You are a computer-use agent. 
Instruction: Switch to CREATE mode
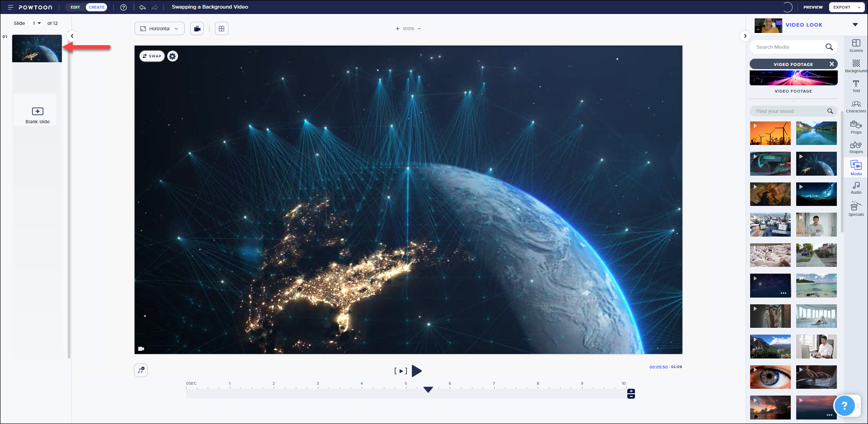click(x=97, y=7)
